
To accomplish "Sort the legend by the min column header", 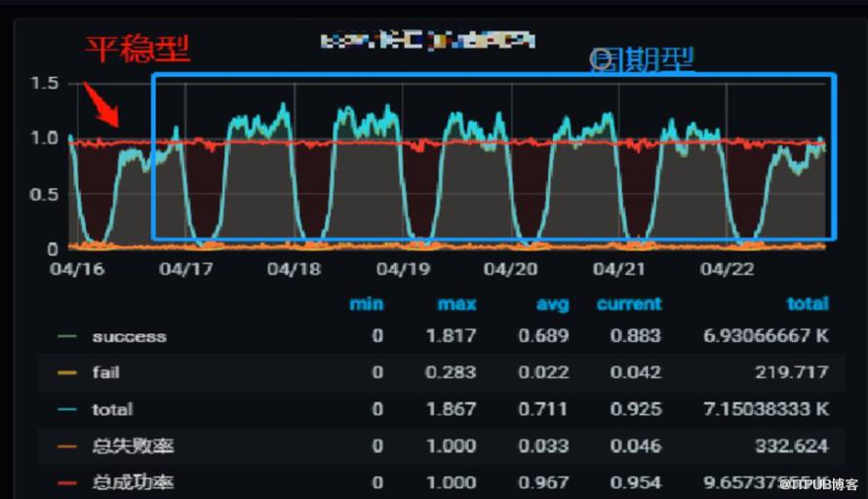I will pos(367,304).
